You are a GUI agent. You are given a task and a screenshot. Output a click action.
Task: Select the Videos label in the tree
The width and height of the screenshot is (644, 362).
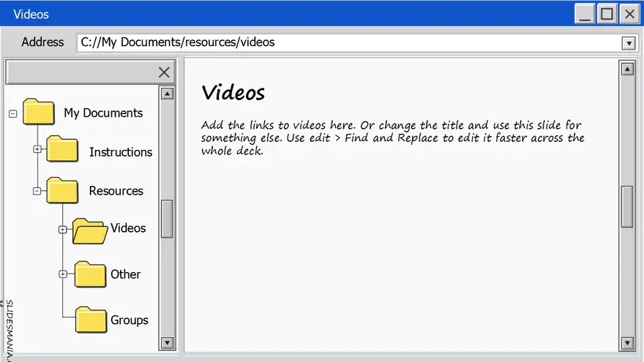click(x=128, y=227)
